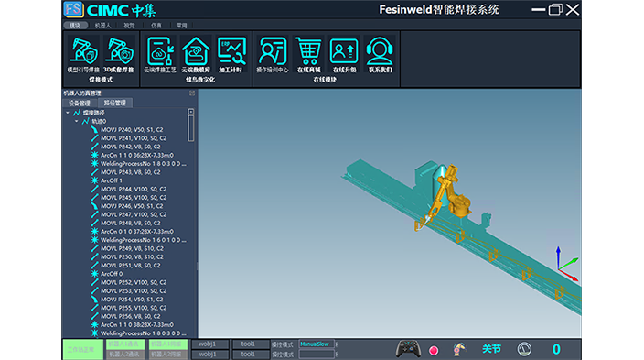
Task: Open 操作培训中心 training center
Action: 273,54
